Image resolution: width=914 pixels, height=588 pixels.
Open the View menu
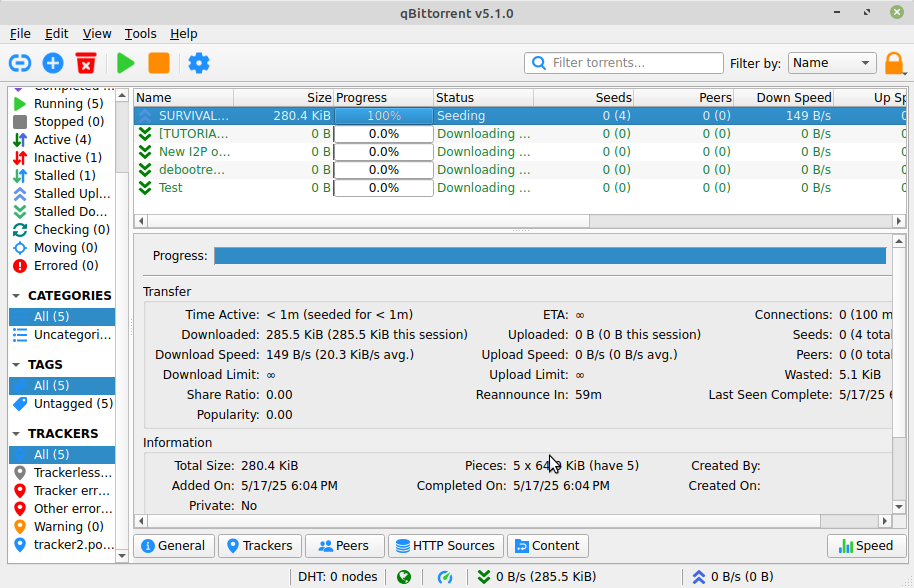[x=97, y=34]
